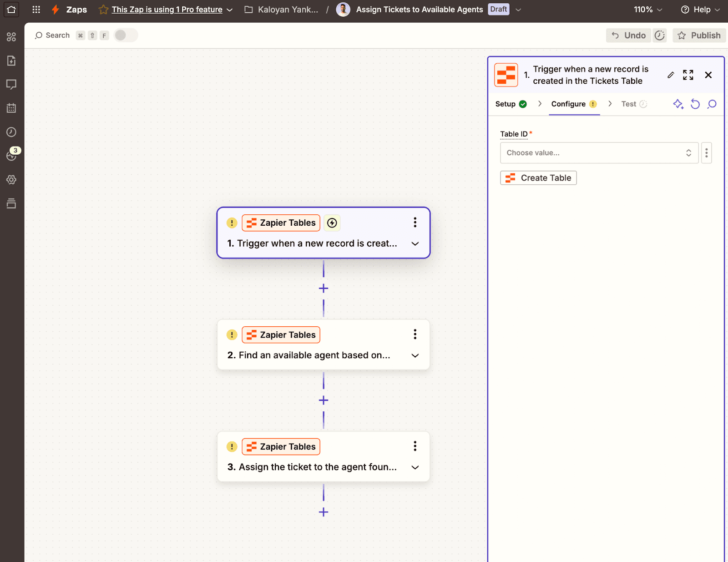Switch to the Configure tab

[574, 104]
